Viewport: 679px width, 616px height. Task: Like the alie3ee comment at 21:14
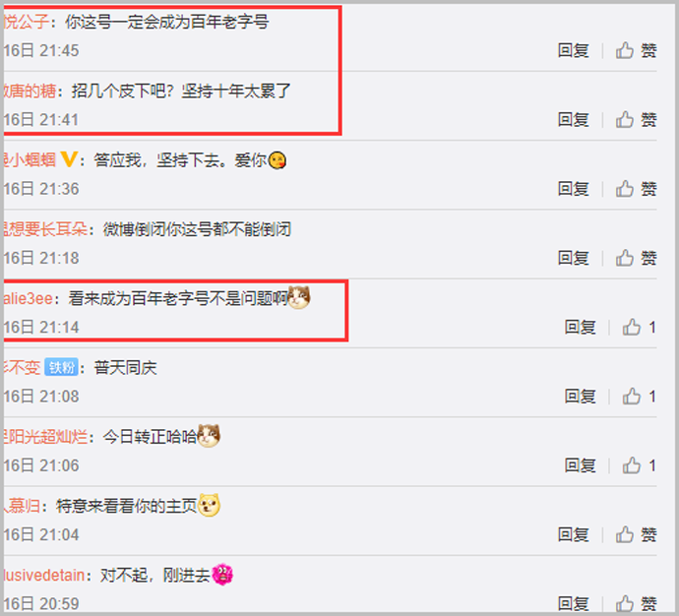pyautogui.click(x=640, y=328)
